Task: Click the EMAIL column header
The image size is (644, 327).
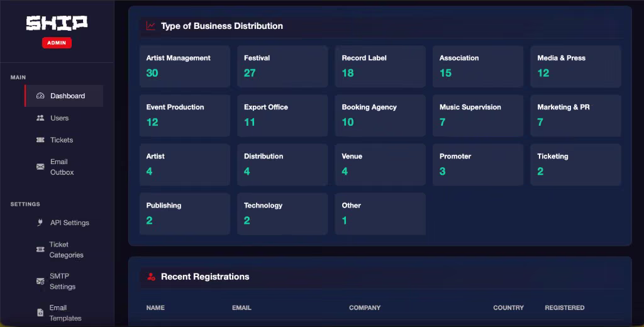Action: 241,308
